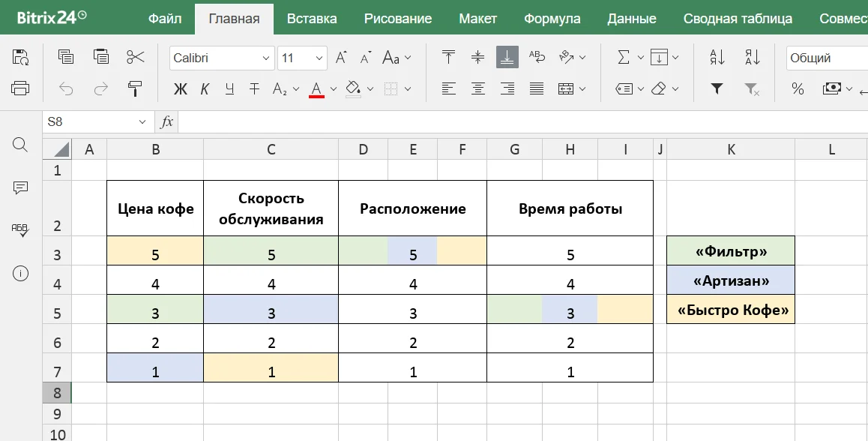Click the Redo arrow
The image size is (868, 441).
point(100,88)
